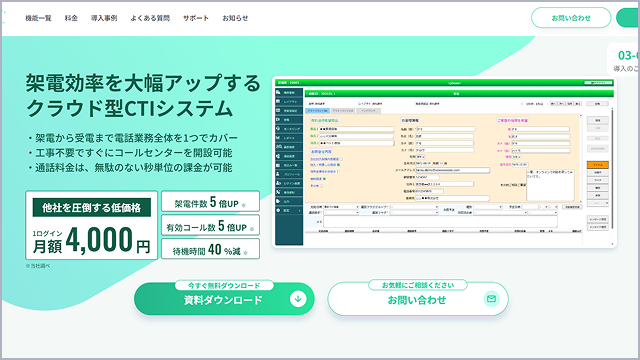
Task: Open the 種別 dropdown in the app form
Action: click(488, 207)
